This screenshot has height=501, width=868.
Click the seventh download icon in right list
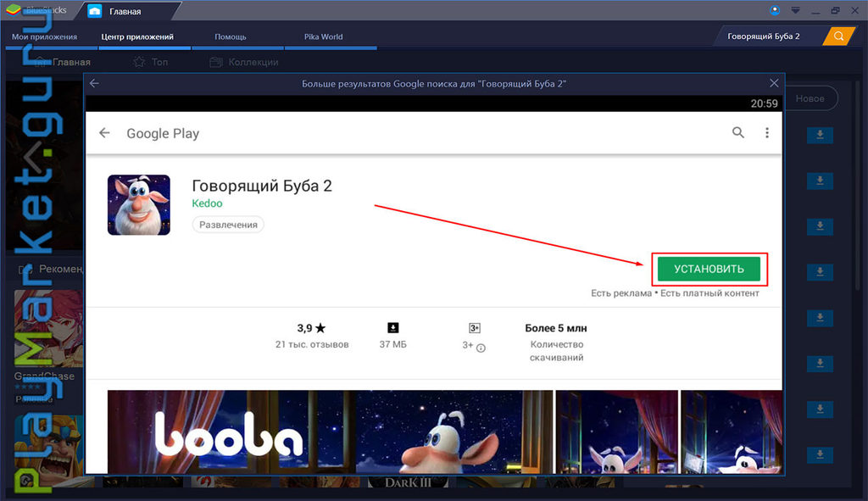(820, 409)
